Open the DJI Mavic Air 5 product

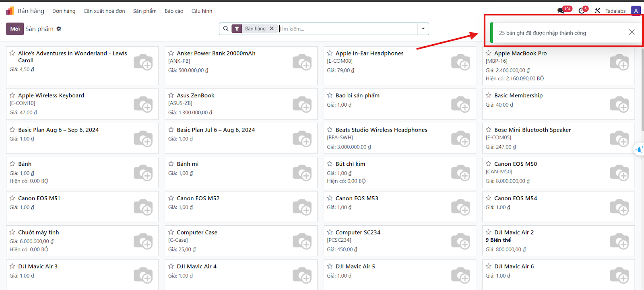(x=400, y=275)
